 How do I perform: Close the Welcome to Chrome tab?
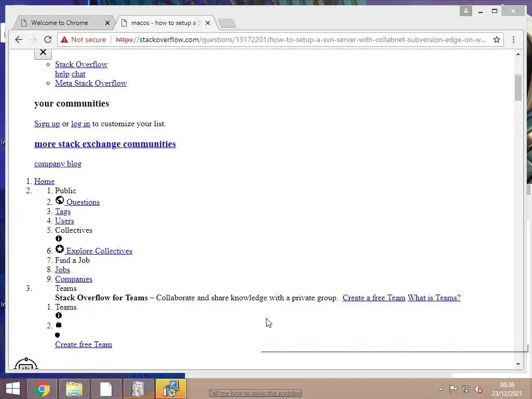pyautogui.click(x=108, y=23)
